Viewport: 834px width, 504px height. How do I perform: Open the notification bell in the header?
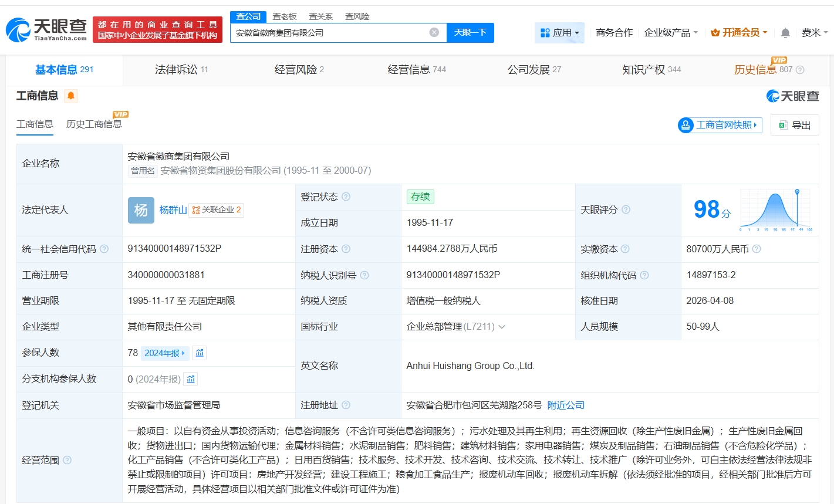(x=785, y=33)
